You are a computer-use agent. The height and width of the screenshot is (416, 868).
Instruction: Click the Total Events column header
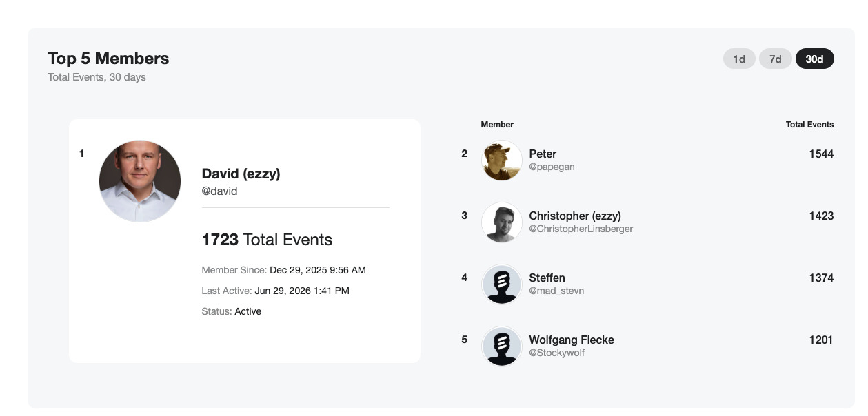[x=809, y=125]
